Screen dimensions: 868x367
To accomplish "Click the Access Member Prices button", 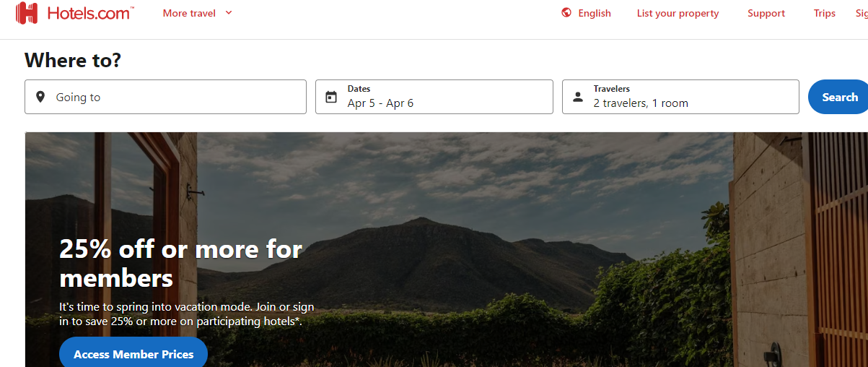I will click(133, 354).
